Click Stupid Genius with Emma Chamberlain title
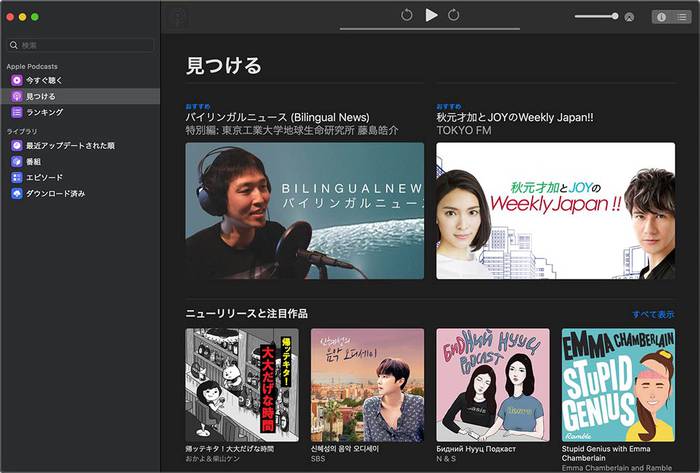 pyautogui.click(x=606, y=453)
